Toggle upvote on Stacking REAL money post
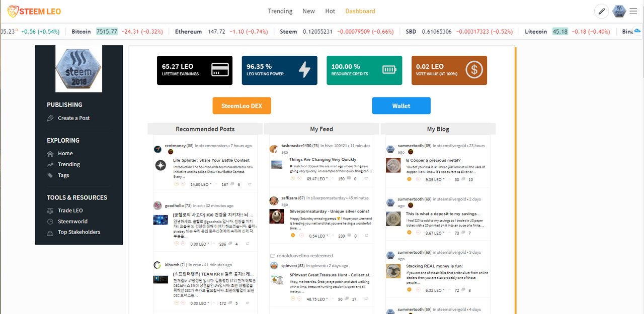 (409, 290)
